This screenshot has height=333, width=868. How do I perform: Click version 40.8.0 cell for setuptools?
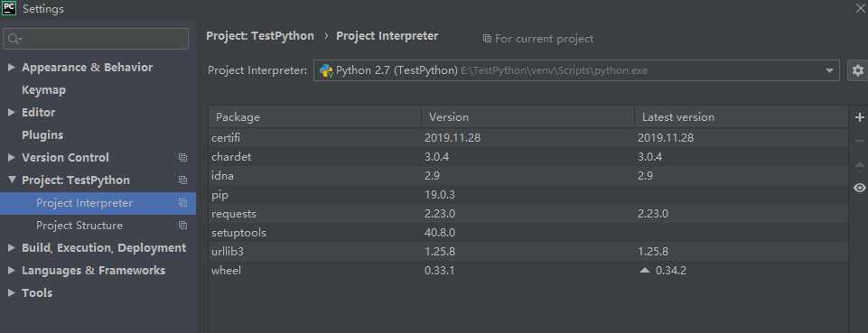pos(440,233)
